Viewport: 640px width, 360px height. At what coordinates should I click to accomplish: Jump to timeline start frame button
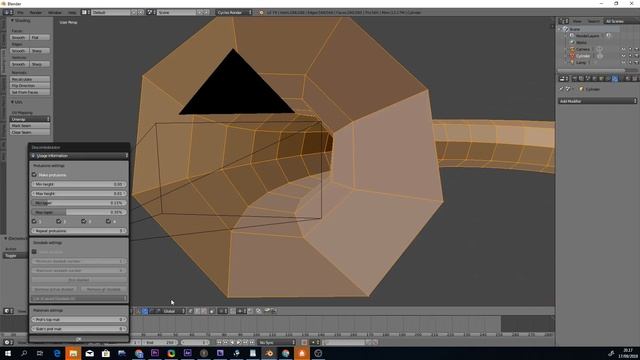click(x=219, y=342)
